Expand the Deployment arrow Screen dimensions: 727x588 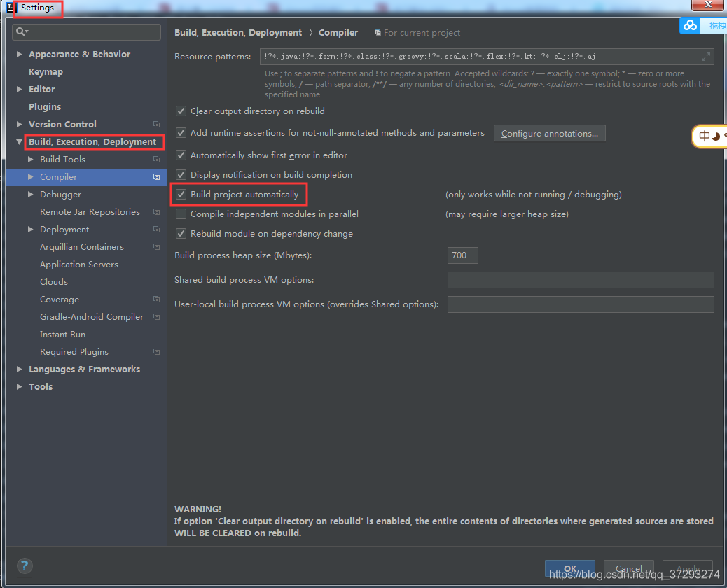31,230
